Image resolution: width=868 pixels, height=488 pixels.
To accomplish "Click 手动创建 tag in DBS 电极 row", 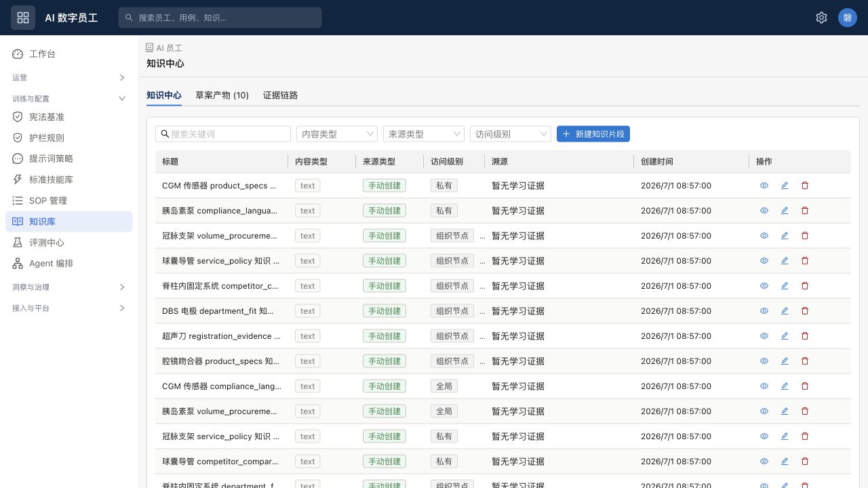I will (x=384, y=311).
